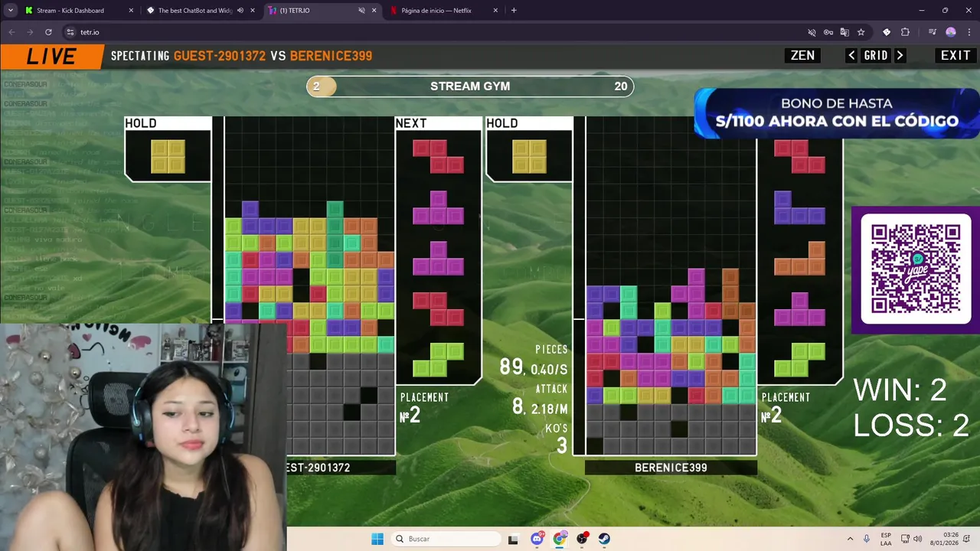Click the STREAM GYM score bar

point(470,86)
